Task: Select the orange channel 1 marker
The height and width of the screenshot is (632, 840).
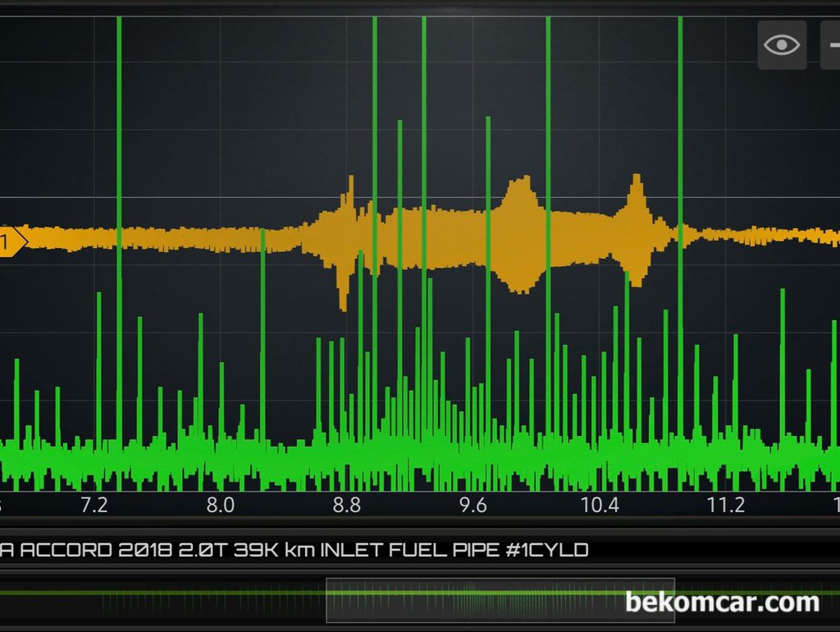Action: [11, 241]
